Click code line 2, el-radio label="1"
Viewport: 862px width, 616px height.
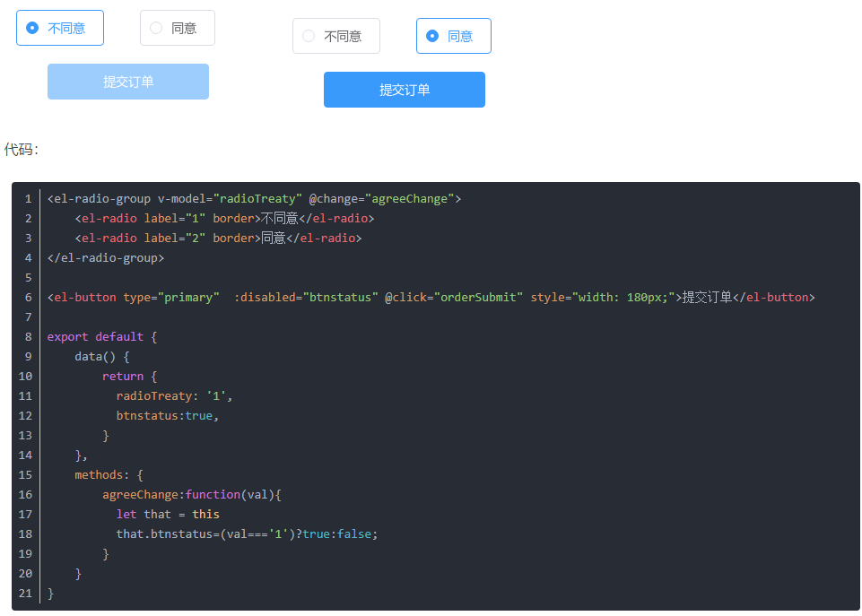coord(224,219)
